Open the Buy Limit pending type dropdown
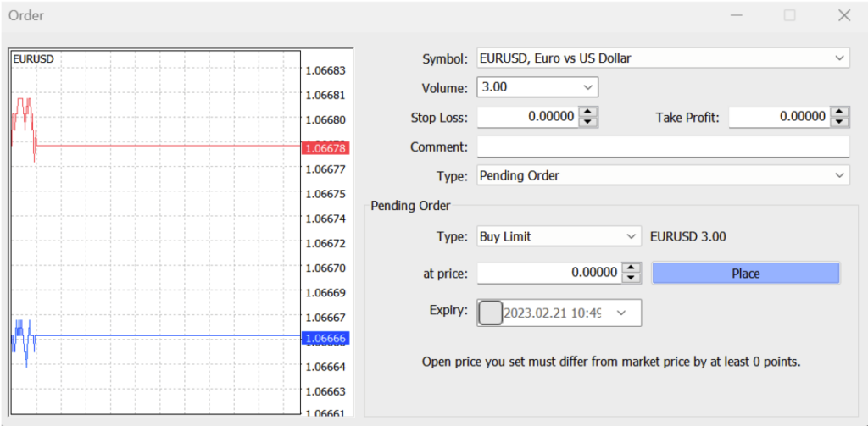The height and width of the screenshot is (426, 868). click(559, 237)
